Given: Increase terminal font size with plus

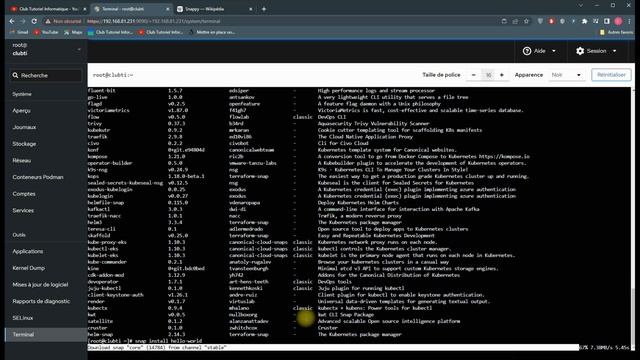Looking at the screenshot, I should 502,75.
